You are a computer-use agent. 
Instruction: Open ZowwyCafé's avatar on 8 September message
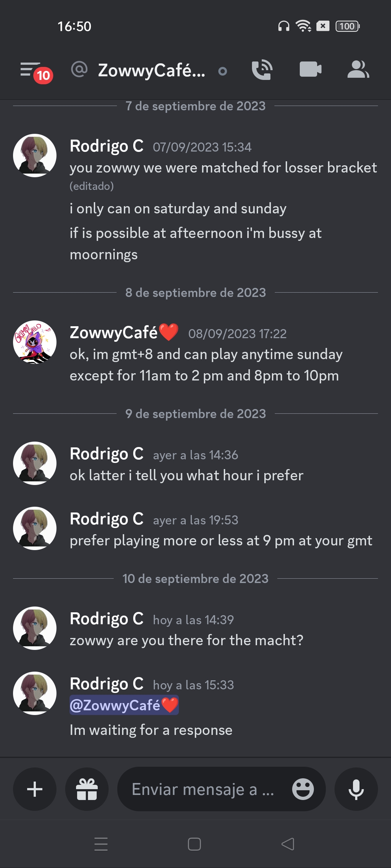pos(35,342)
